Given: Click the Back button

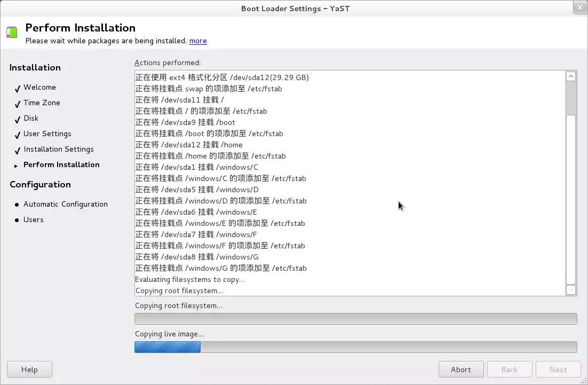Looking at the screenshot, I should tap(509, 370).
